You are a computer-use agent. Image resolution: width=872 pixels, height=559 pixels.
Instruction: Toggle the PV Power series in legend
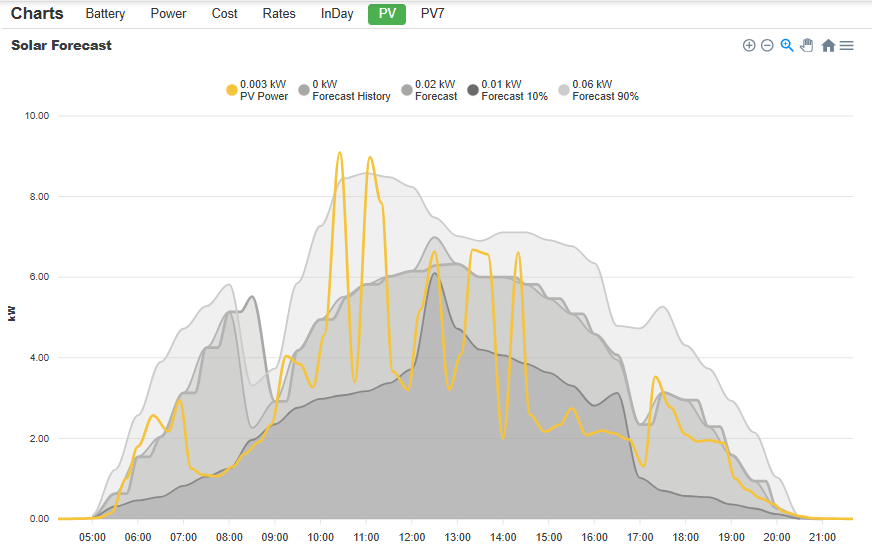(x=257, y=90)
